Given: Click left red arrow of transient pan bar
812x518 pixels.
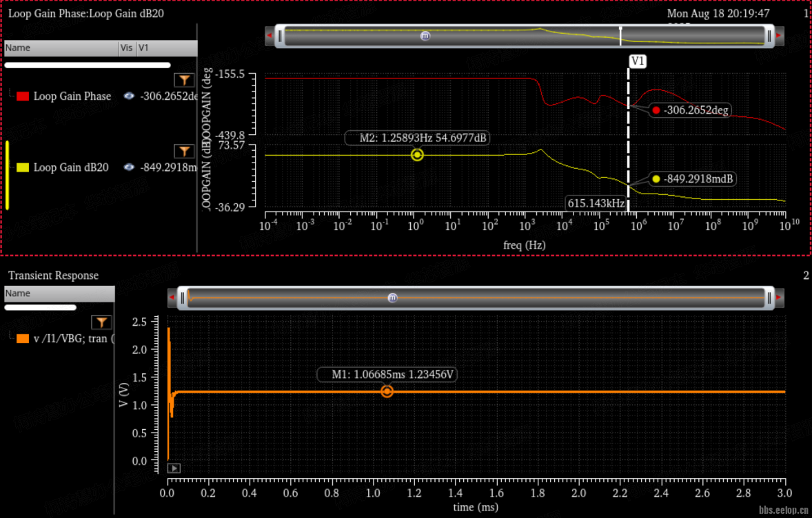Looking at the screenshot, I should pyautogui.click(x=172, y=298).
